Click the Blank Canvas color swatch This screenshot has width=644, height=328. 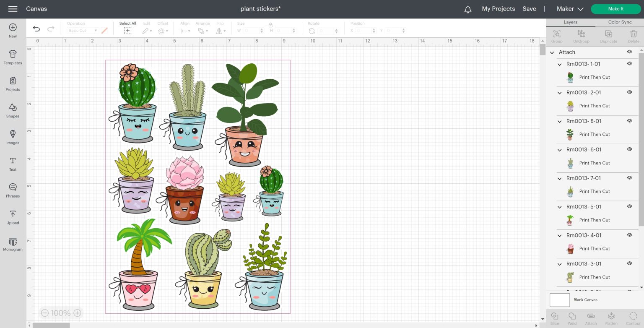click(x=559, y=300)
